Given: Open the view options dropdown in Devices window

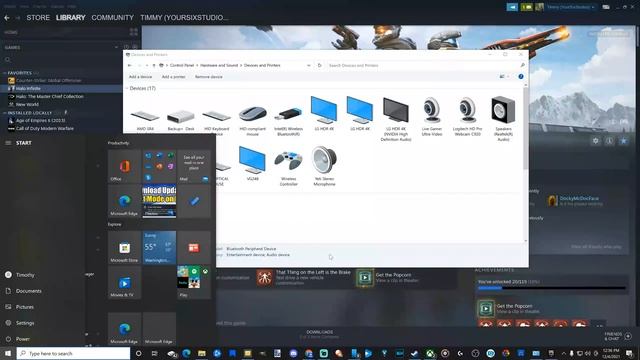Looking at the screenshot, I should click(x=508, y=76).
